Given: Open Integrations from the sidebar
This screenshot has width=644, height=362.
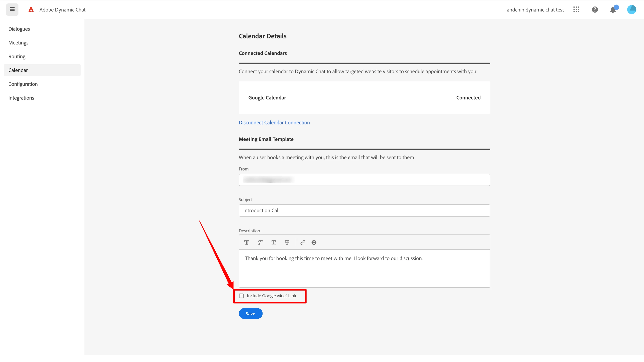Looking at the screenshot, I should click(21, 98).
